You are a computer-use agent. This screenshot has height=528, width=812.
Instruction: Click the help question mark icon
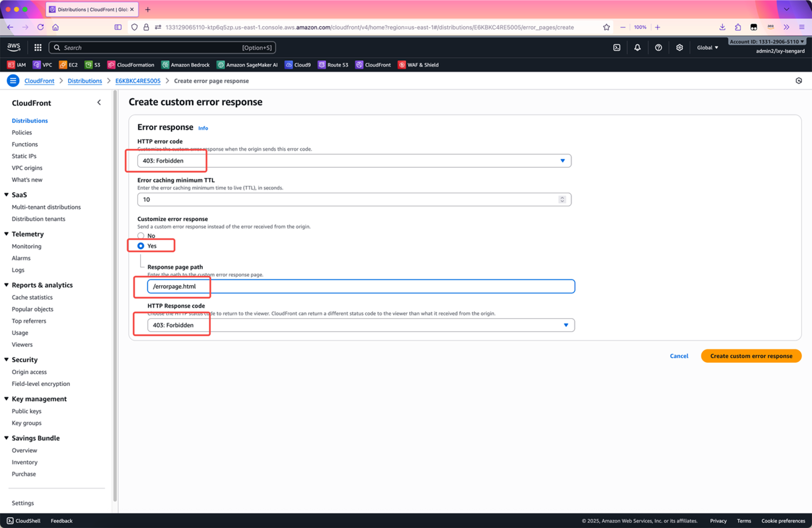coord(658,47)
